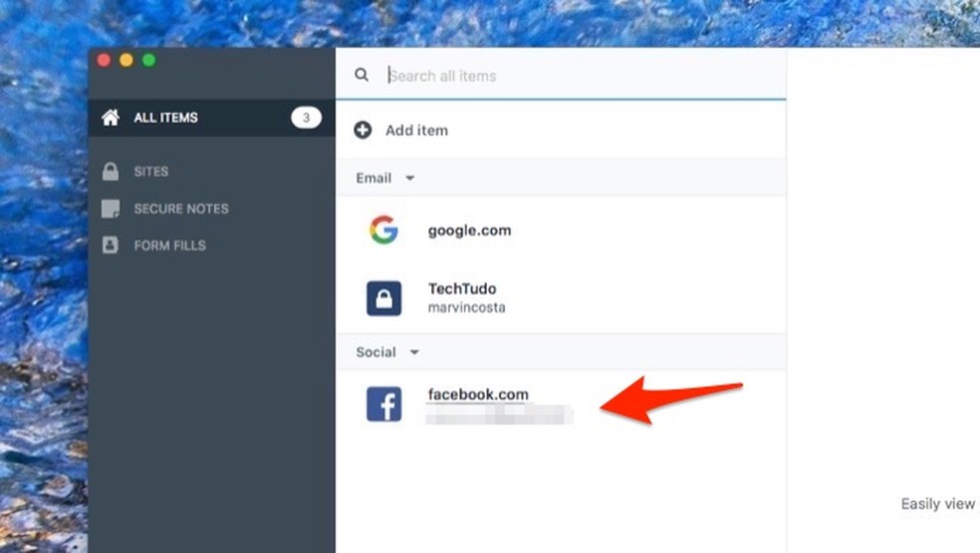Click the Google logo icon

(383, 230)
